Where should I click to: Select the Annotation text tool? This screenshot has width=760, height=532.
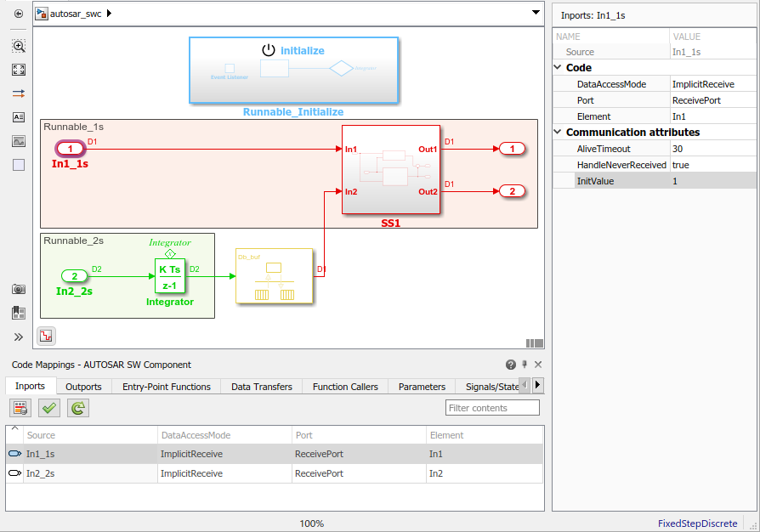19,117
